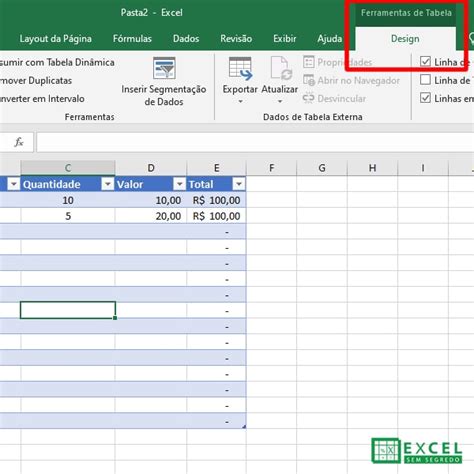Click the Valor cell showing 10,00
This screenshot has width=474, height=474.
151,200
